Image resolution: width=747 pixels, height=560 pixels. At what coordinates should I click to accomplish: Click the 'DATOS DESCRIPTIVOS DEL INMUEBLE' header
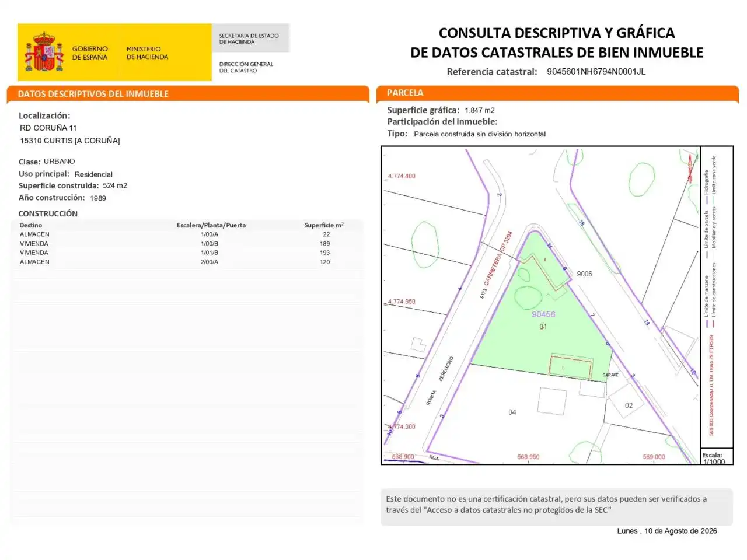pyautogui.click(x=93, y=94)
